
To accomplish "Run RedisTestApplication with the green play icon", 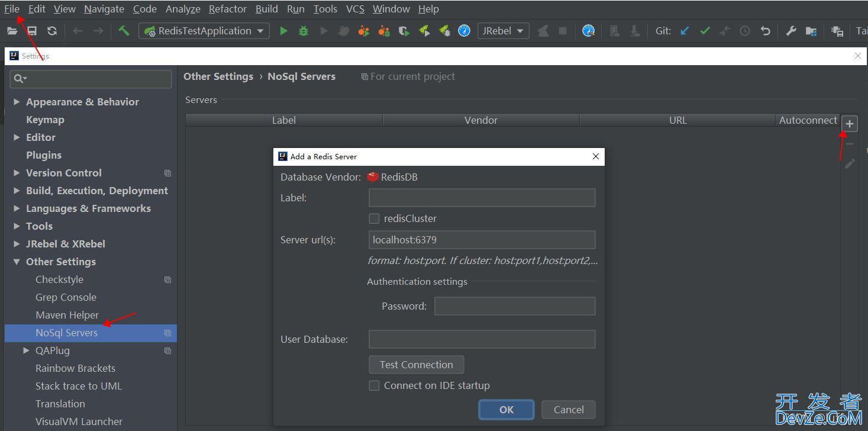I will [x=283, y=31].
